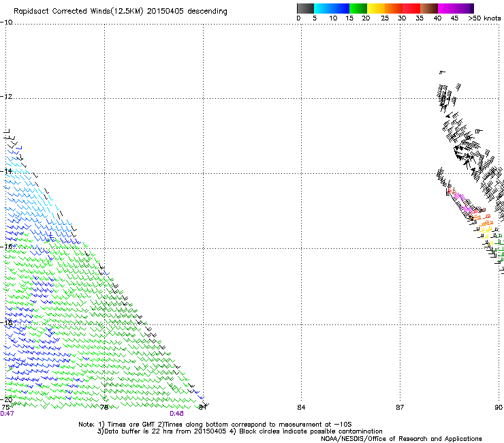Click the '75' longitude axis label

pos(5,408)
